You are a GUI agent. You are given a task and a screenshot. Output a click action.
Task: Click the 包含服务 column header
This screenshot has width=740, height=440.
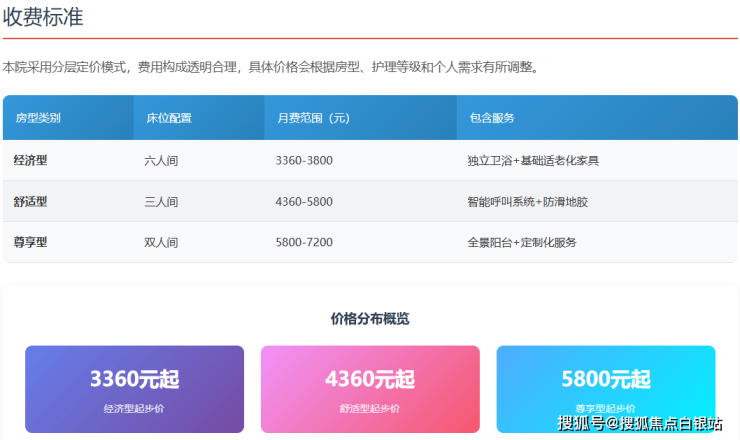coord(491,118)
